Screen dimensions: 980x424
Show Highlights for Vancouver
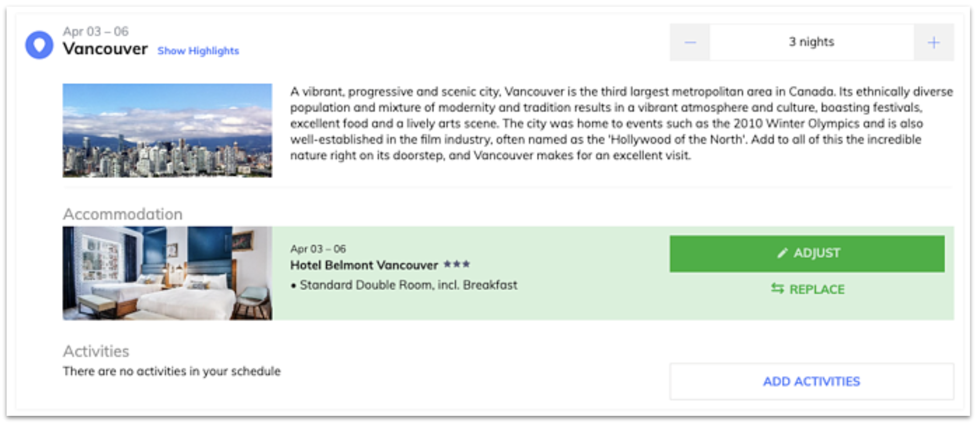pyautogui.click(x=198, y=51)
